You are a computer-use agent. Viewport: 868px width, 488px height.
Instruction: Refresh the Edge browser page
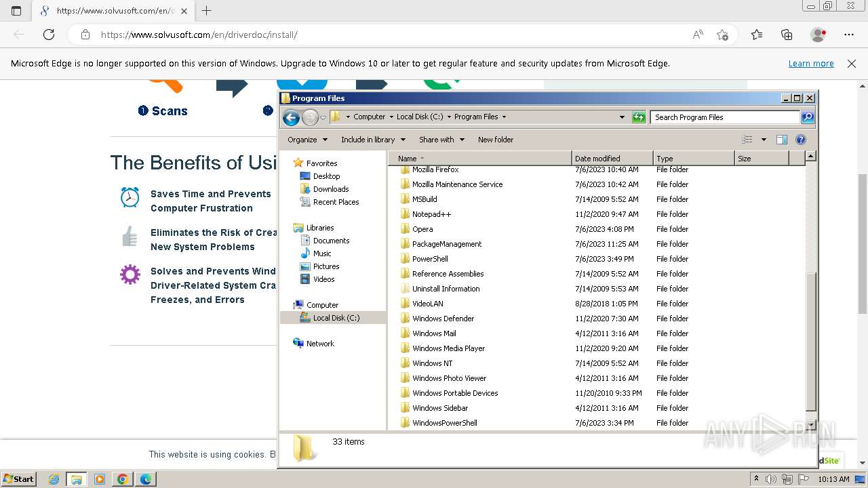pyautogui.click(x=49, y=35)
